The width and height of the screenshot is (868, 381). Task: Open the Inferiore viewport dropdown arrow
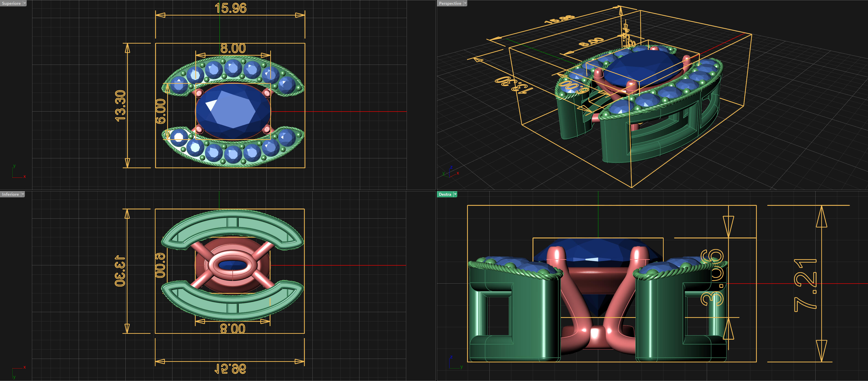[23, 194]
